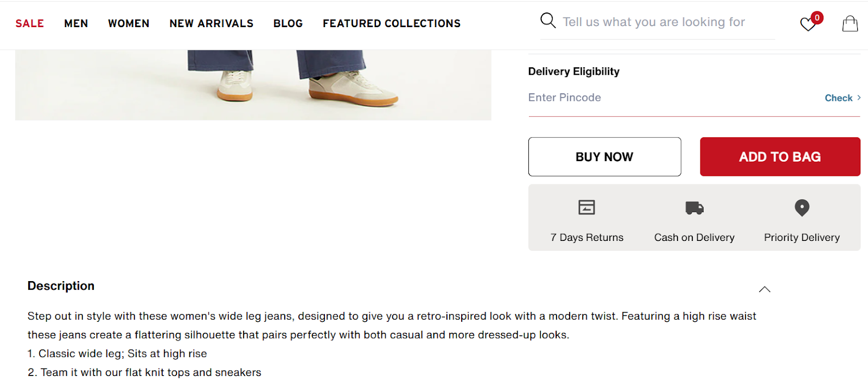Select the returns box icon above '7 Days Returns'
The height and width of the screenshot is (388, 868).
586,207
